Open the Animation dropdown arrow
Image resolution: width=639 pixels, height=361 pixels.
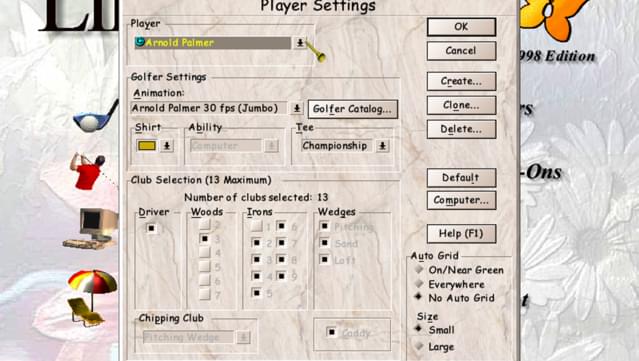pyautogui.click(x=297, y=108)
